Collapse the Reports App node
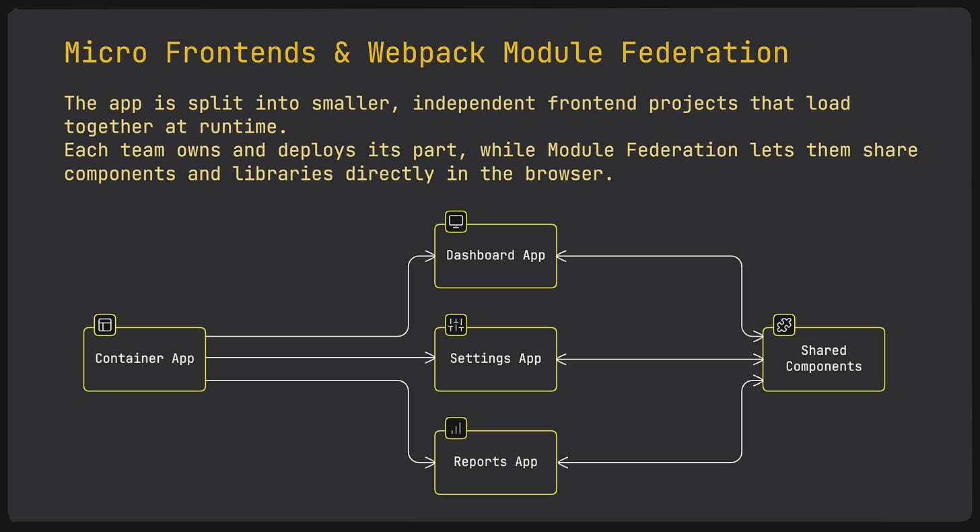Screen dimensions: 980x532 coord(495,462)
